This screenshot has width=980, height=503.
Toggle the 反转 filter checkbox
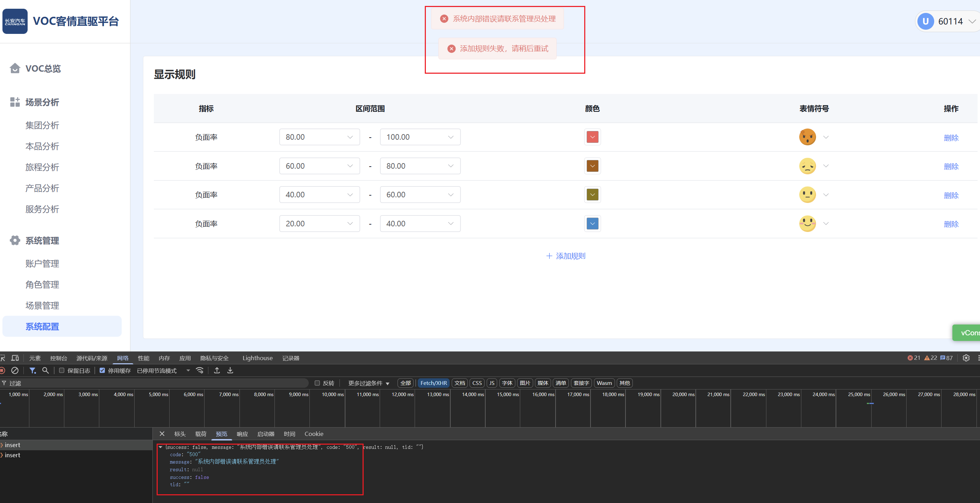pyautogui.click(x=317, y=383)
